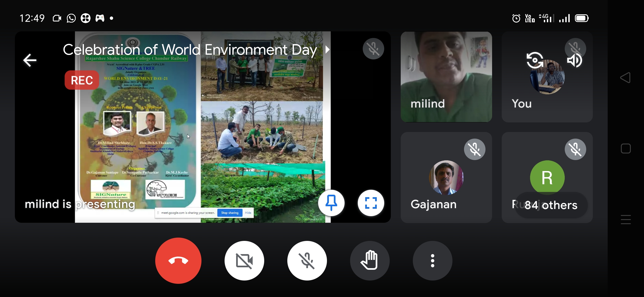Toggle the muted microphone button
The width and height of the screenshot is (644, 297).
pyautogui.click(x=307, y=260)
